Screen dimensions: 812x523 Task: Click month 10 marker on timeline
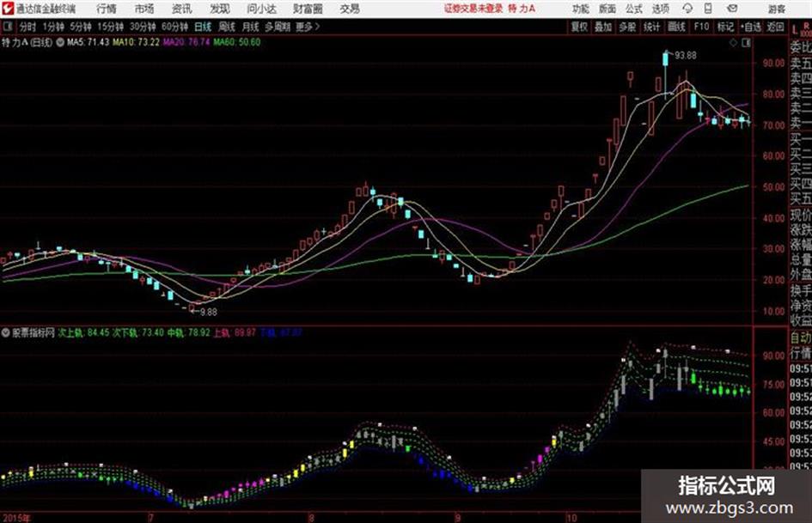[x=571, y=518]
